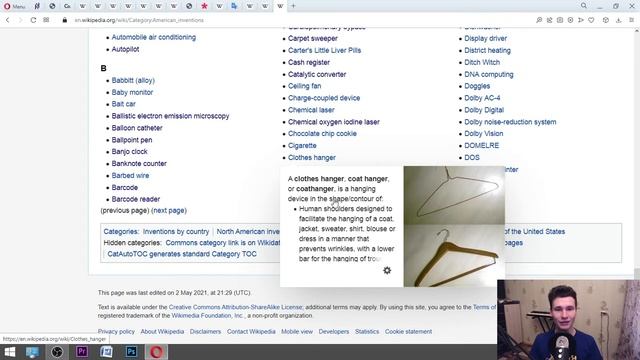
Task: Open the Mobile view footer link
Action: pos(297,331)
